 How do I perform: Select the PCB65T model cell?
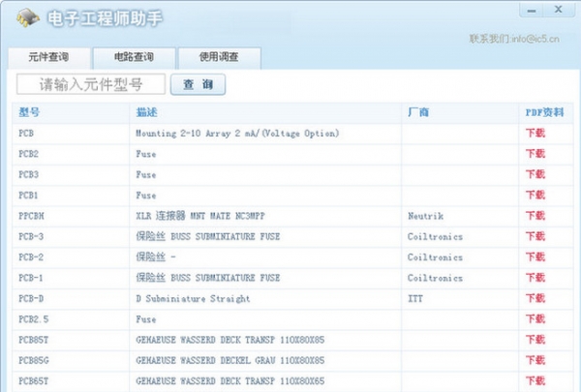click(x=33, y=381)
